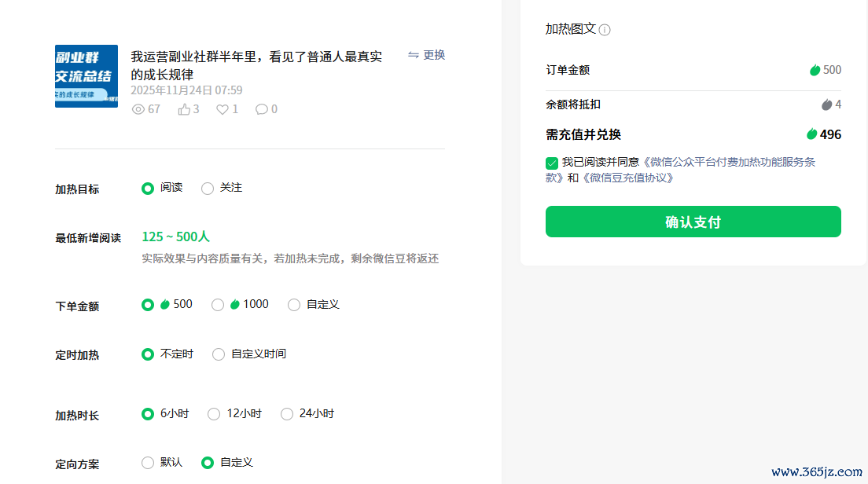Set 加热时长 to 24小时
The image size is (868, 484).
[287, 414]
